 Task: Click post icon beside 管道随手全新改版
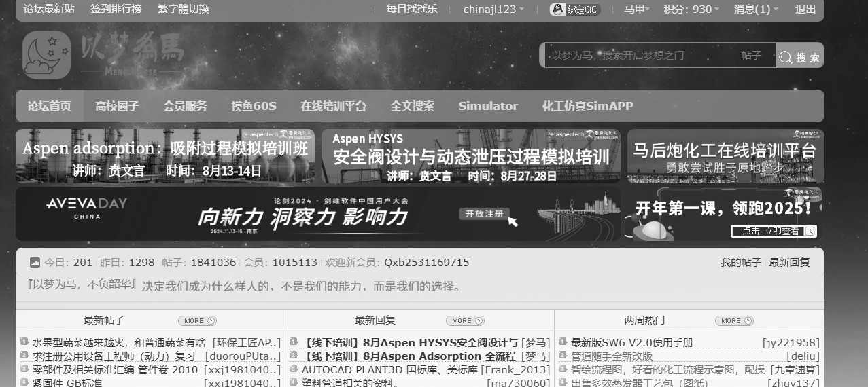point(563,356)
